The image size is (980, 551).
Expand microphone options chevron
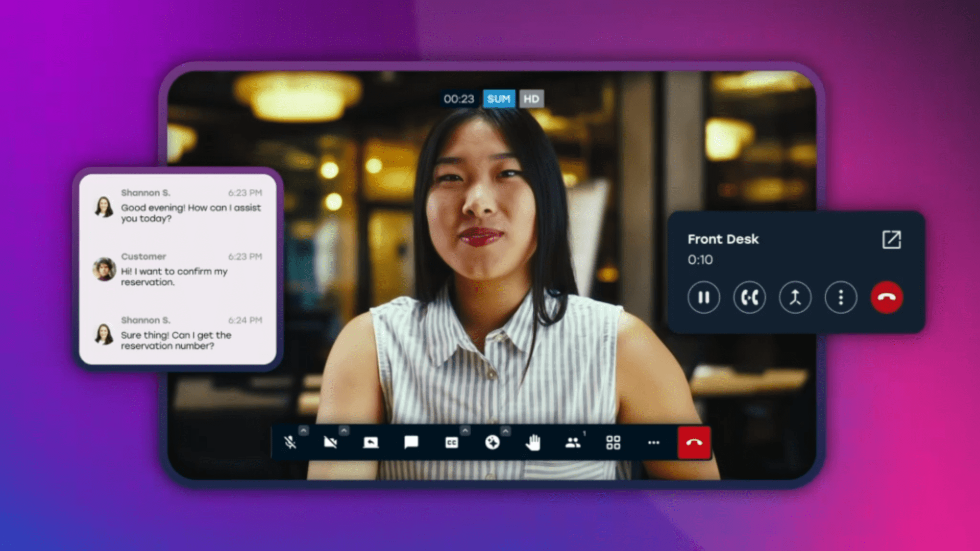(304, 431)
